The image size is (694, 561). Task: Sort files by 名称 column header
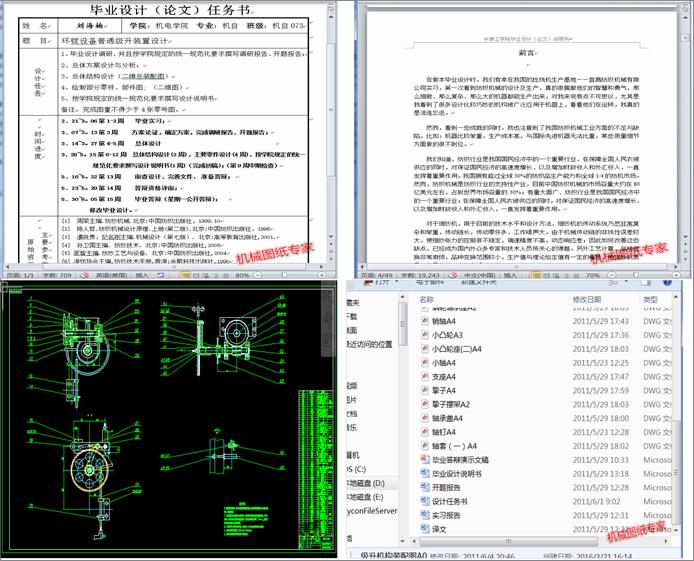click(x=426, y=300)
